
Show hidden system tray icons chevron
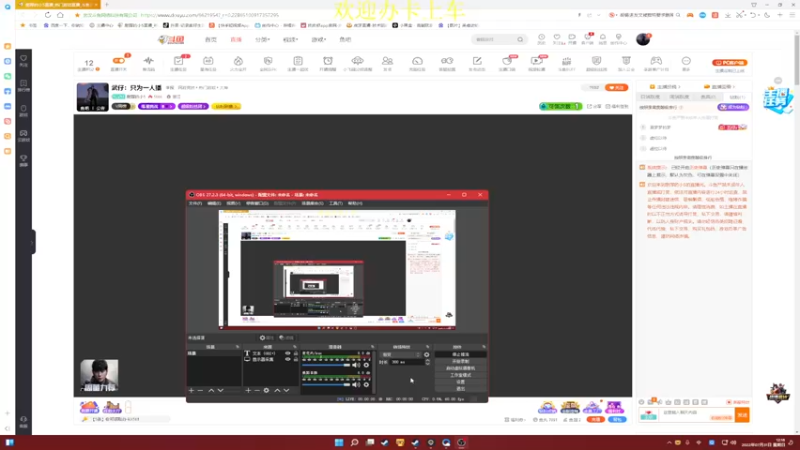[669, 442]
